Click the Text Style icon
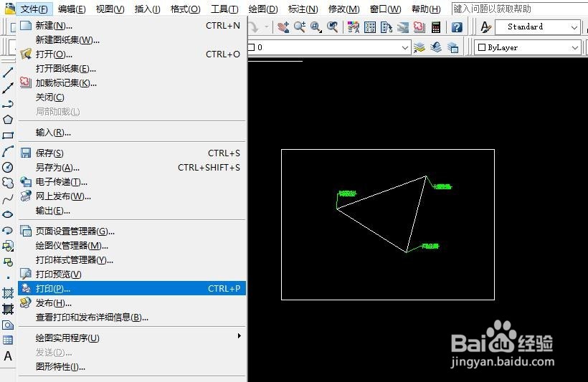The height and width of the screenshot is (382, 588). point(485,27)
